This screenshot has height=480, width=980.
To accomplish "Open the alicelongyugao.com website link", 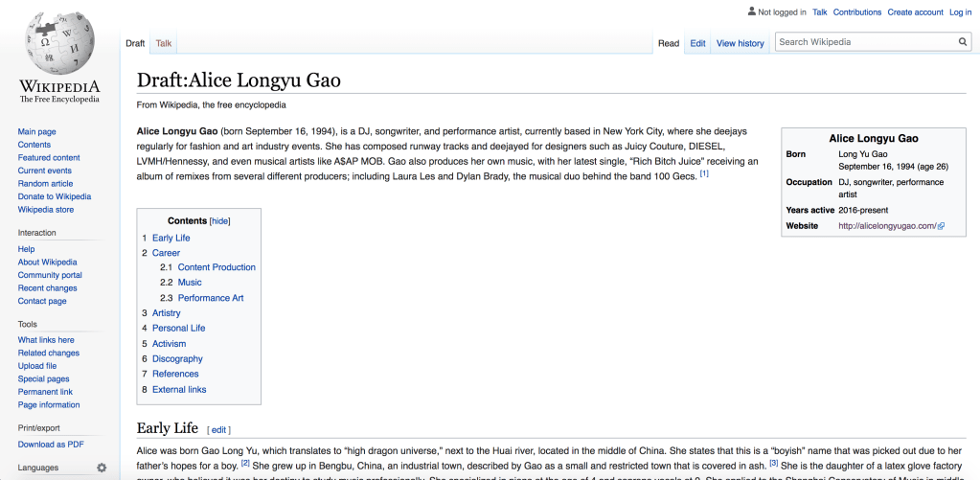I will pyautogui.click(x=886, y=226).
